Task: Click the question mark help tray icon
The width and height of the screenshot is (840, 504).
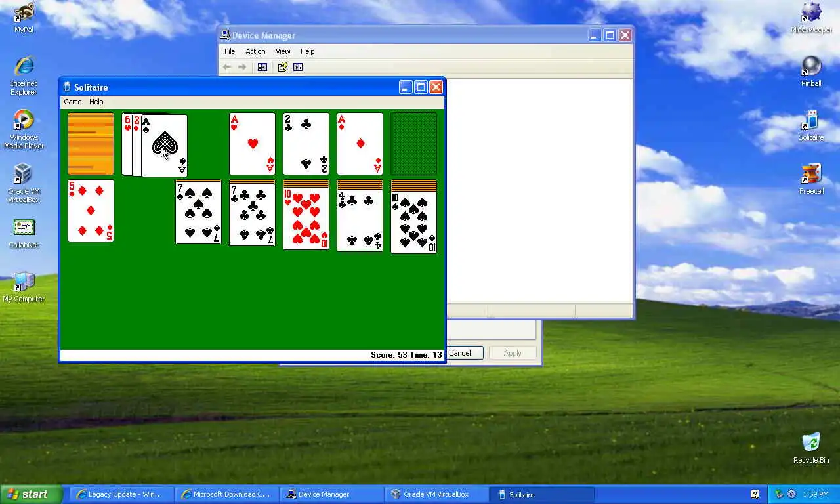Action: tap(755, 494)
